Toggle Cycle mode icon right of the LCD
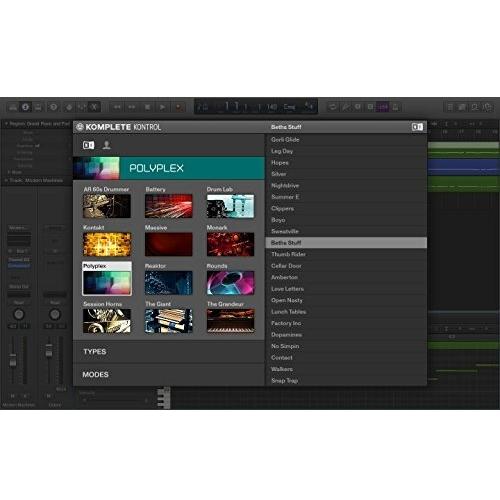This screenshot has height=500, width=500. point(332,107)
